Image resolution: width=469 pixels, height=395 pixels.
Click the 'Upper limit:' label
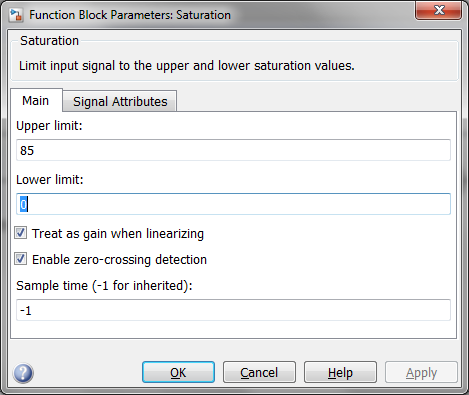point(49,126)
